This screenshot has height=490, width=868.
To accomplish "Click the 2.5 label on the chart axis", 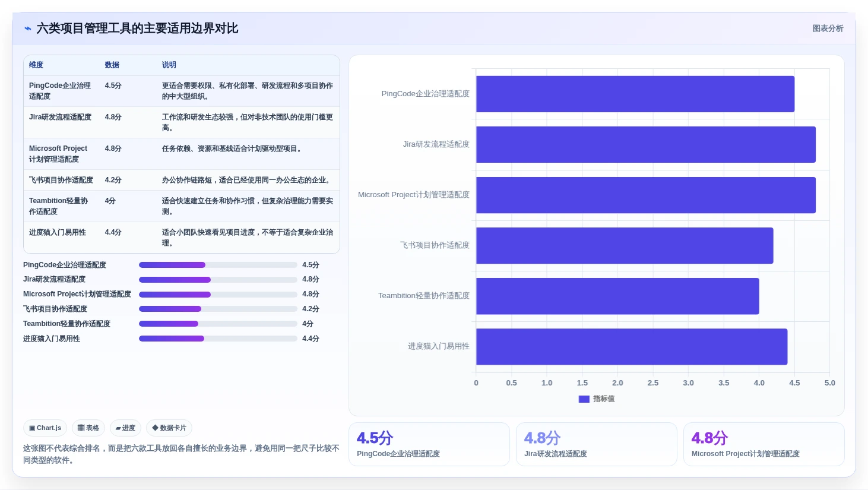I will click(x=653, y=383).
